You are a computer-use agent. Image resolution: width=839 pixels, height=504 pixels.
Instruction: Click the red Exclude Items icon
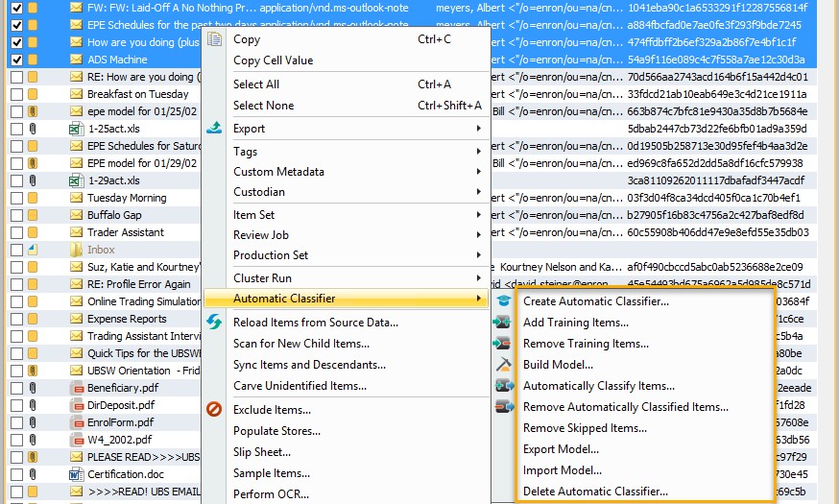tap(214, 409)
